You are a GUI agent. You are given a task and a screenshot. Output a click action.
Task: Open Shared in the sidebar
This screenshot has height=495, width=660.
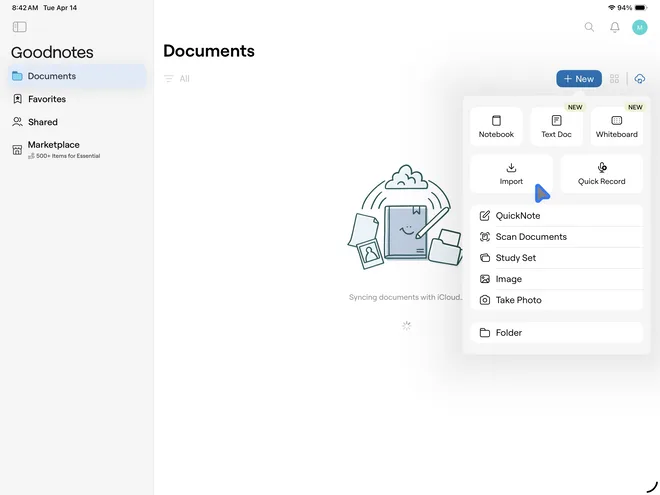point(77,122)
